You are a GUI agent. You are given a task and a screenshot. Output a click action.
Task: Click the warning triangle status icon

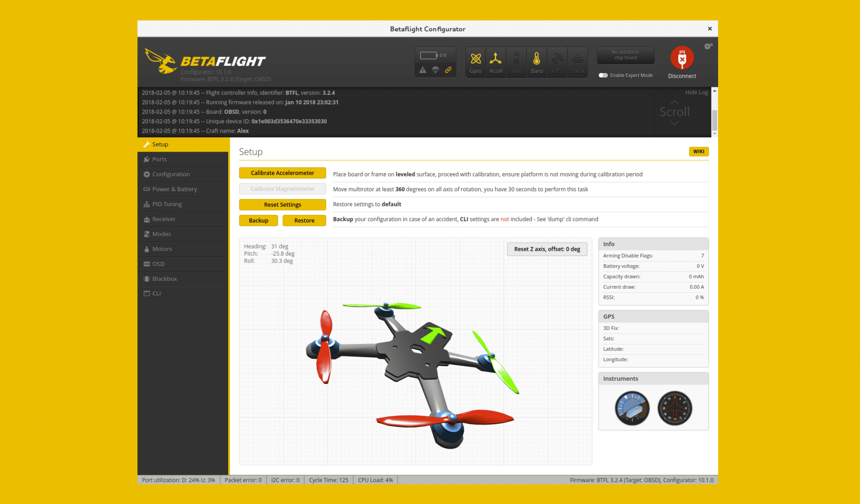point(423,70)
